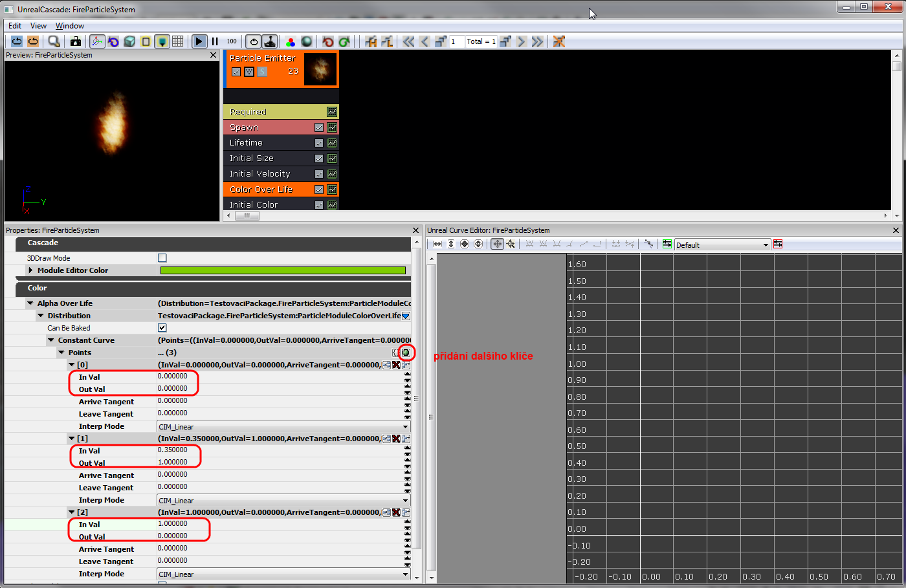Open the View menu
Viewport: 906px width, 588px height.
[x=38, y=26]
